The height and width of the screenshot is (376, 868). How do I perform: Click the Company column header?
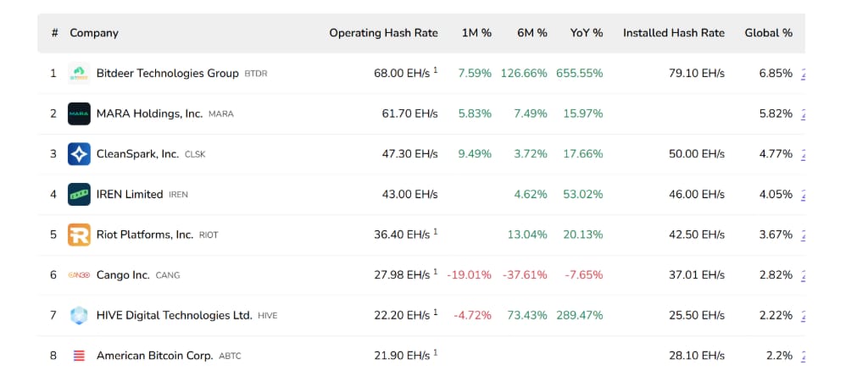point(94,33)
